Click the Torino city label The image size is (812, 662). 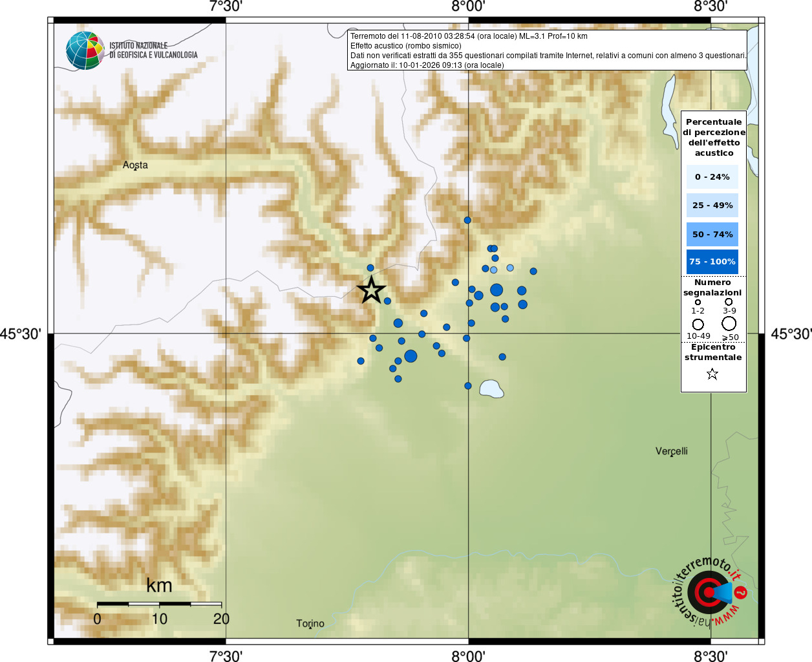310,623
